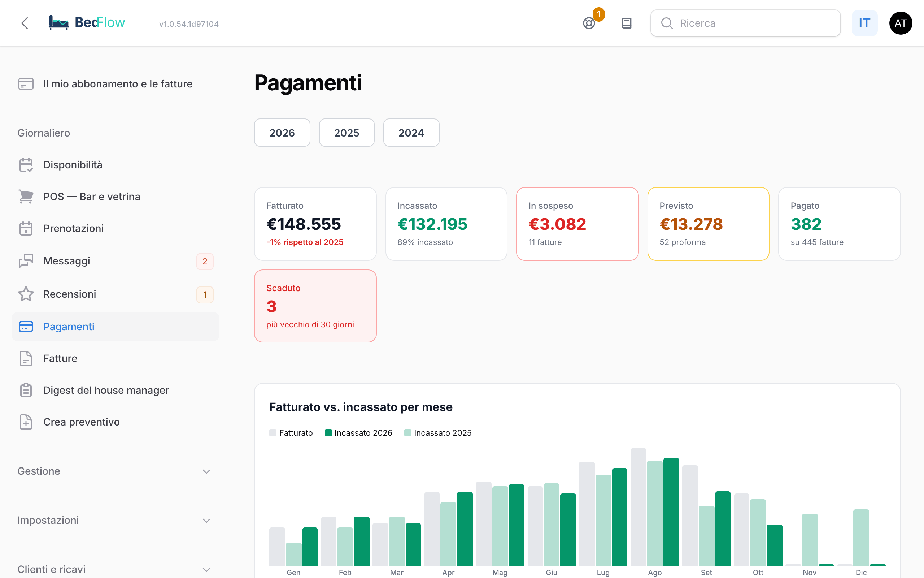This screenshot has height=578, width=924.
Task: Open Prenotazioni page
Action: (115, 228)
